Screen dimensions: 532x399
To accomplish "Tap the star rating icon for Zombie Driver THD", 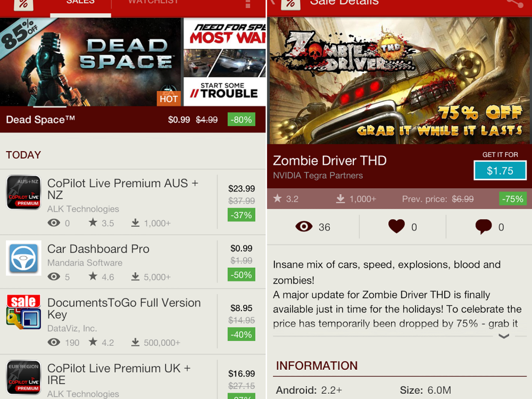I will (x=278, y=199).
